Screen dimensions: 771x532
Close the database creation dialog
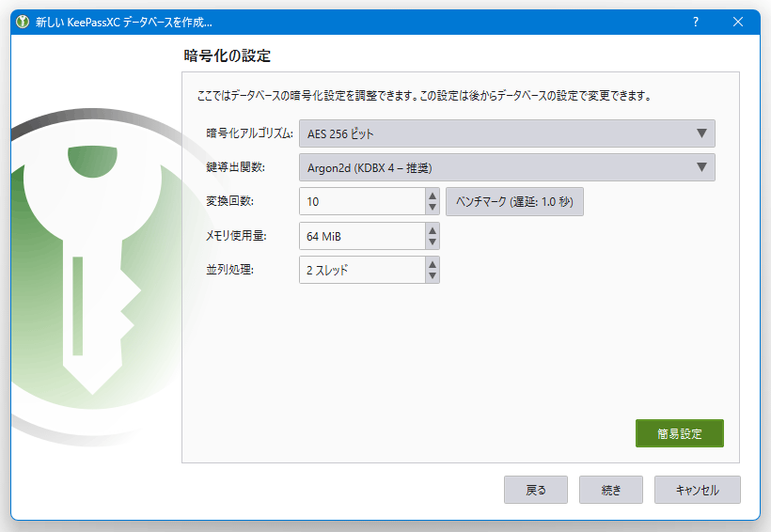[x=737, y=22]
